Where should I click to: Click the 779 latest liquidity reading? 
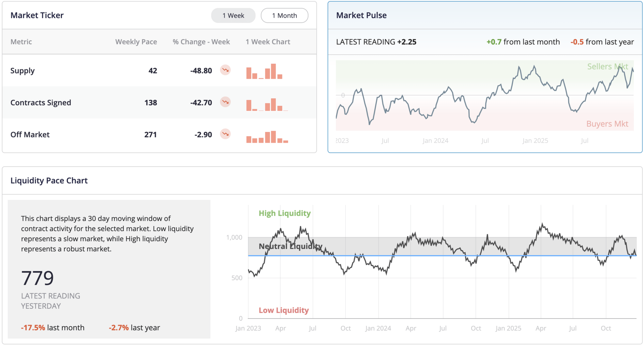pos(37,278)
